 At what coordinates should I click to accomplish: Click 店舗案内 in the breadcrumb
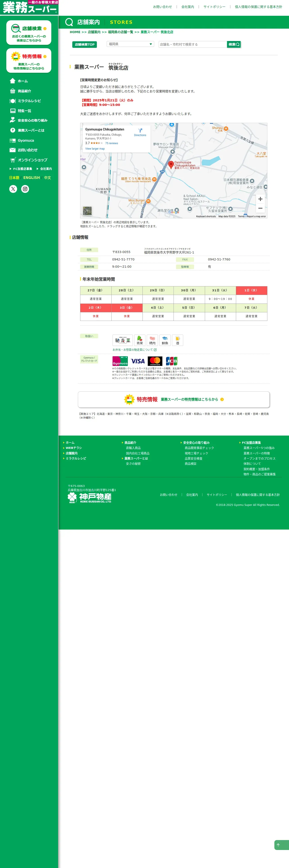[x=94, y=32]
